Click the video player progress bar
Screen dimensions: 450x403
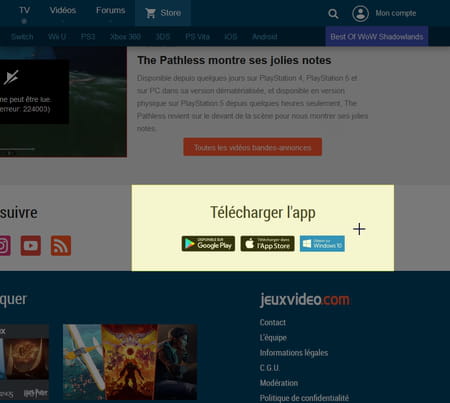point(17,149)
